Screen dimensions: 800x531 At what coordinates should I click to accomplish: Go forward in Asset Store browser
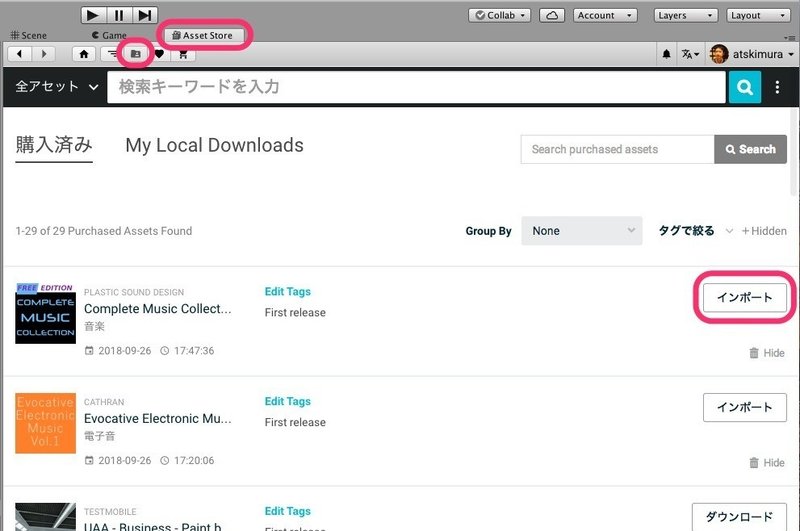pos(44,54)
